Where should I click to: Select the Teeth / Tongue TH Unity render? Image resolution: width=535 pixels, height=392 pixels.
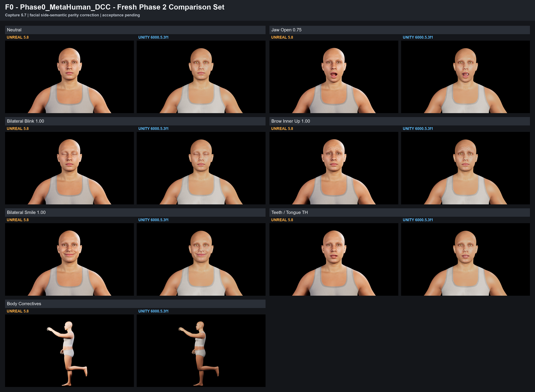point(465,259)
